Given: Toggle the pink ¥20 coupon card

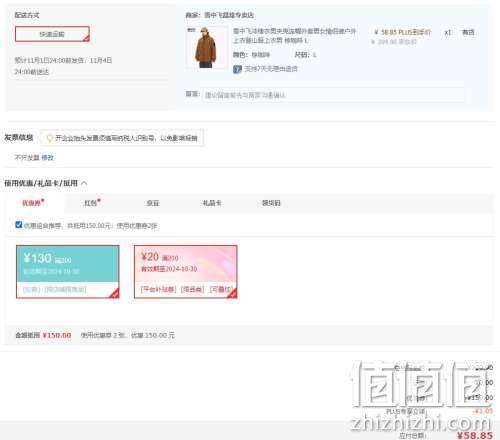Looking at the screenshot, I should [186, 272].
